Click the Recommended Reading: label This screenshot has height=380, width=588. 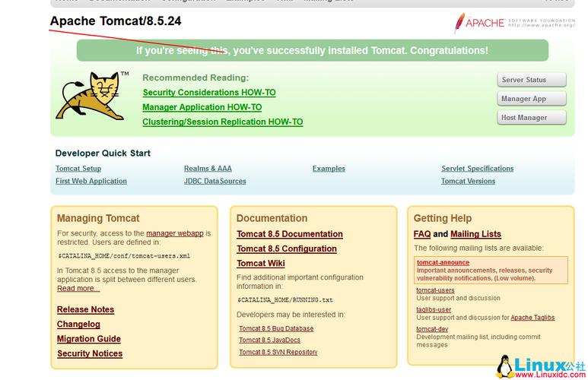coord(195,78)
